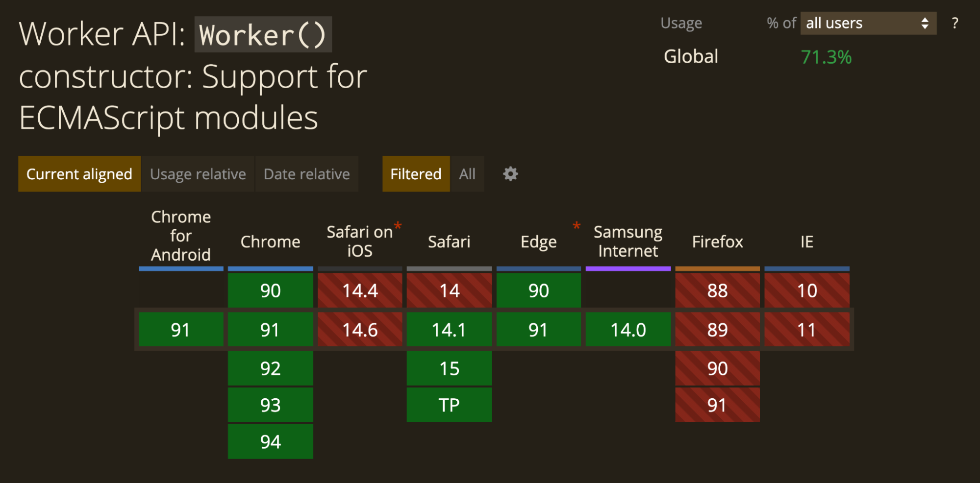Screen dimensions: 980x483
Task: Click the Samsung Internet 14.0 cell
Action: 628,330
